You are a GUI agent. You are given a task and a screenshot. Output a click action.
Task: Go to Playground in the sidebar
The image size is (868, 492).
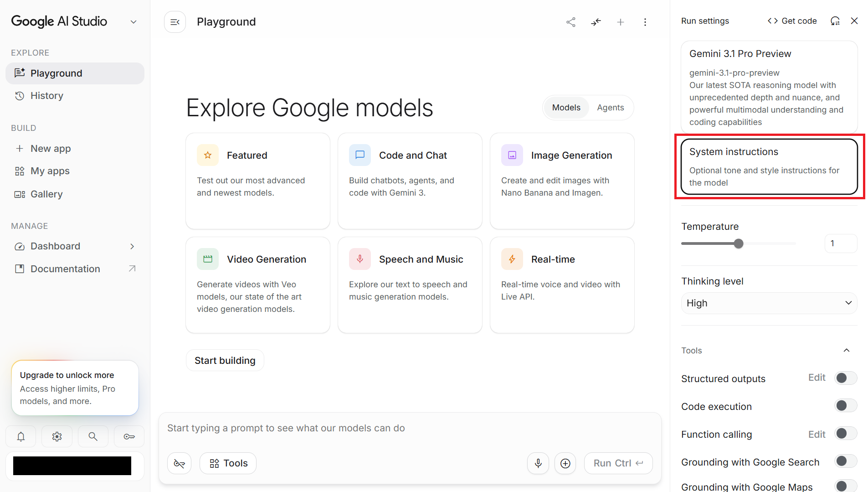click(x=75, y=73)
